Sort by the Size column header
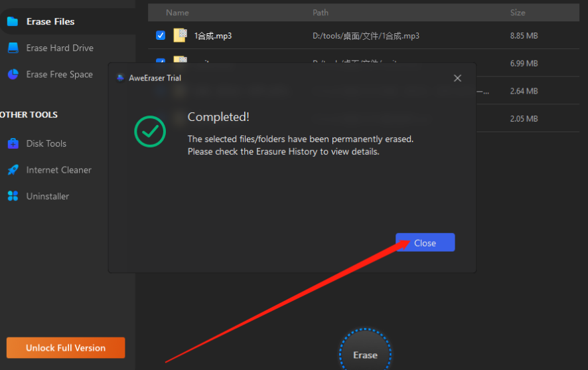This screenshot has width=588, height=370. (x=518, y=13)
